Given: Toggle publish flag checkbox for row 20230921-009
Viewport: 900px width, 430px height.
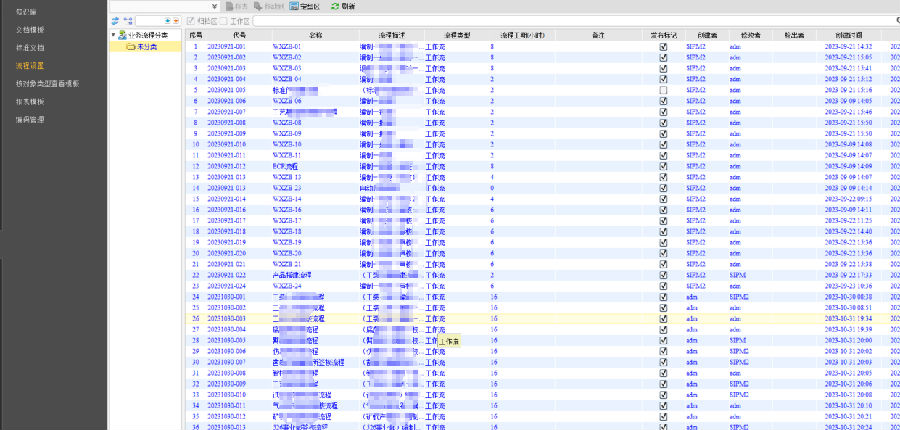Looking at the screenshot, I should point(664,133).
